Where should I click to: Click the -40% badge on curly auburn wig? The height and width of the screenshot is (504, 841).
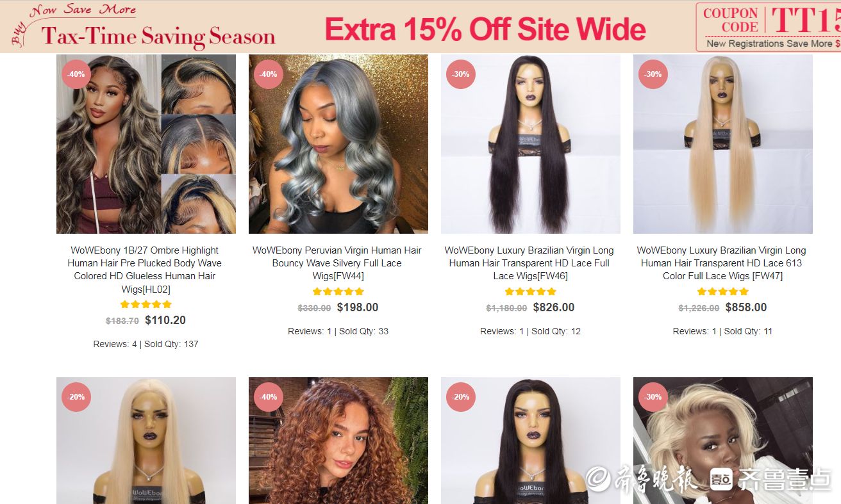[x=269, y=397]
